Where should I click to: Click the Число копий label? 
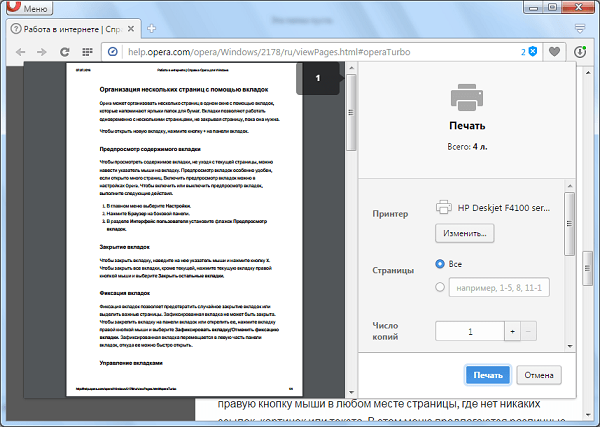pos(386,331)
